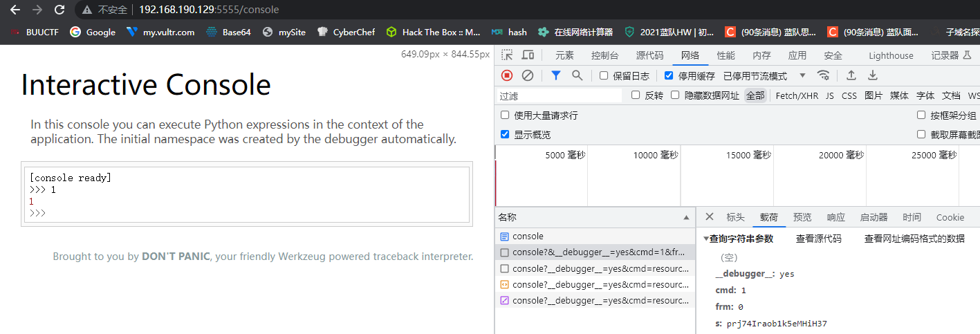Open the network search magnifier
The height and width of the screenshot is (334, 980).
click(577, 75)
